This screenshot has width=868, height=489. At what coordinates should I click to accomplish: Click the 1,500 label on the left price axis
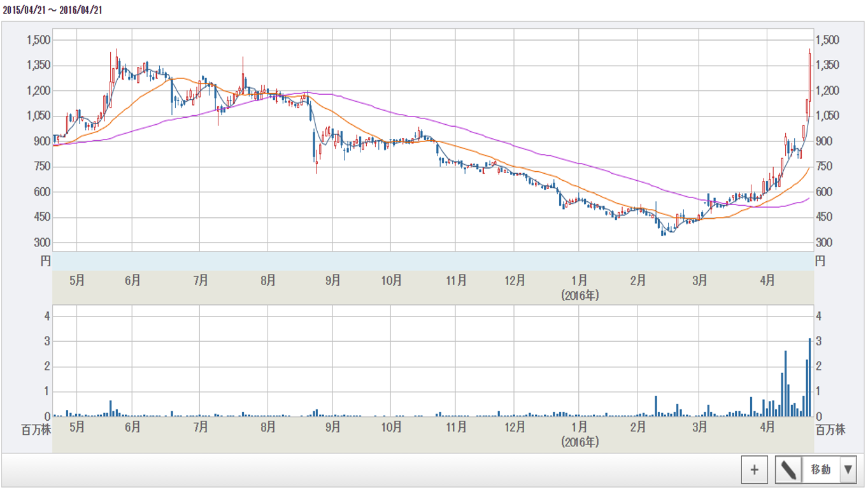tap(38, 40)
